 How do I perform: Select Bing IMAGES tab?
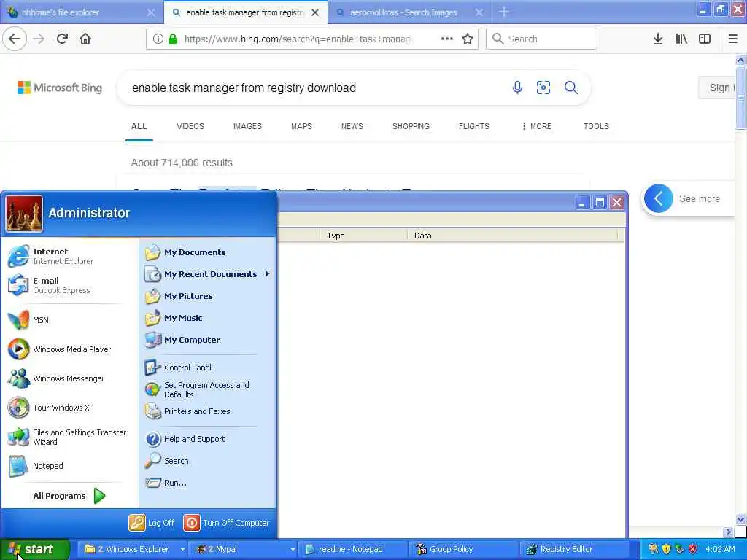coord(247,126)
